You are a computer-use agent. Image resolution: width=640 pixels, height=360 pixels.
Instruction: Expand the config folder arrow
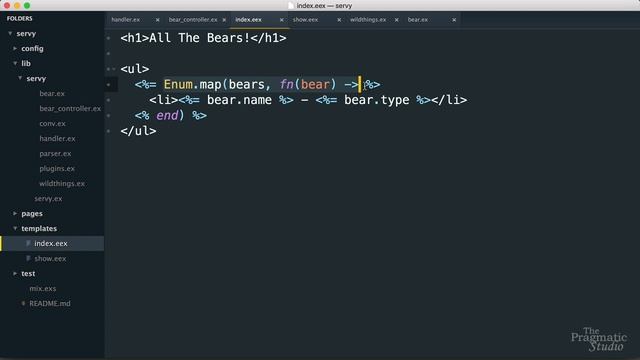15,48
